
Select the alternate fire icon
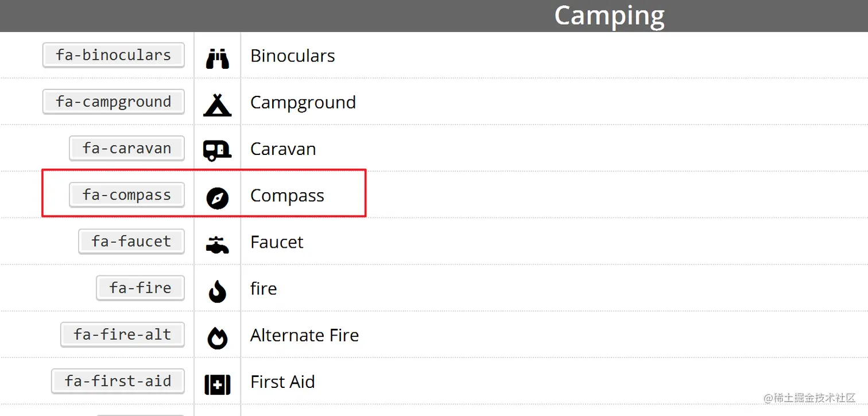(x=218, y=338)
